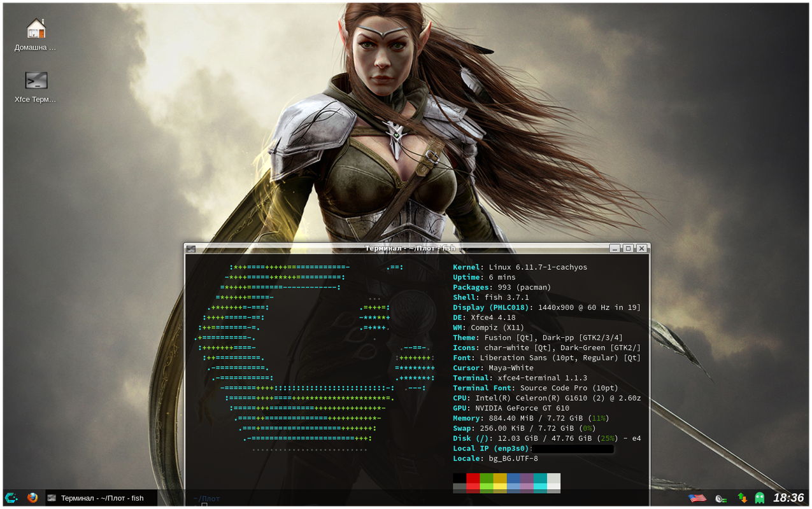Viewport: 812px width, 509px height.
Task: Click the bright yellow block in terminal palette
Action: point(500,488)
